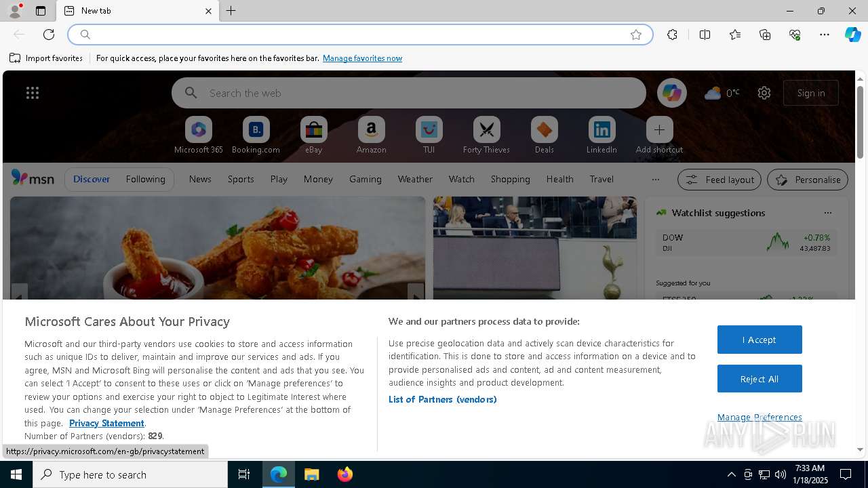
Task: Open Browser essentials icon
Action: [x=795, y=35]
